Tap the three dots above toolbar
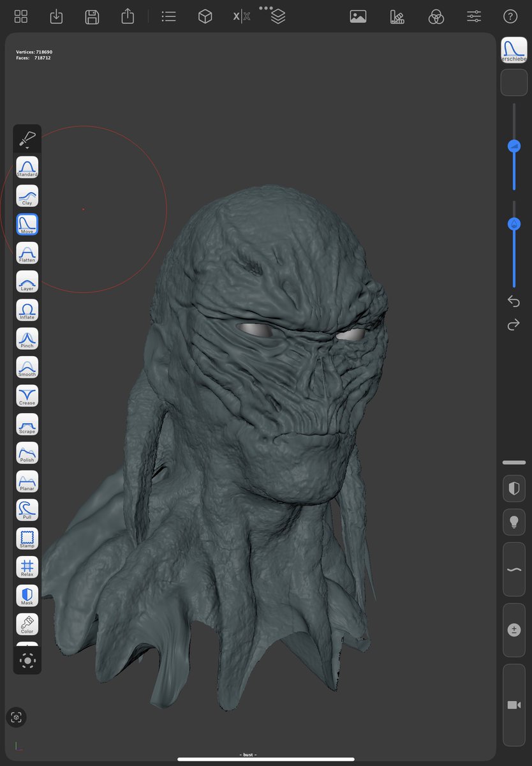Viewport: 532px width, 766px height. (266, 8)
